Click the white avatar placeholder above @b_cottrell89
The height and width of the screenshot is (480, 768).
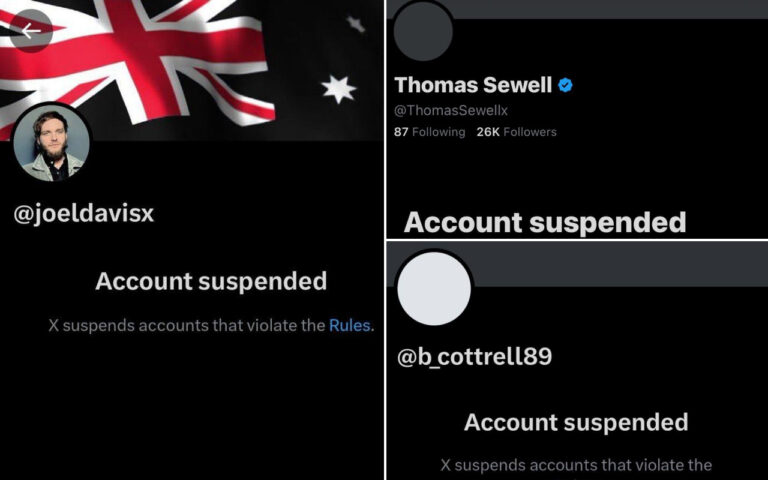coord(434,288)
